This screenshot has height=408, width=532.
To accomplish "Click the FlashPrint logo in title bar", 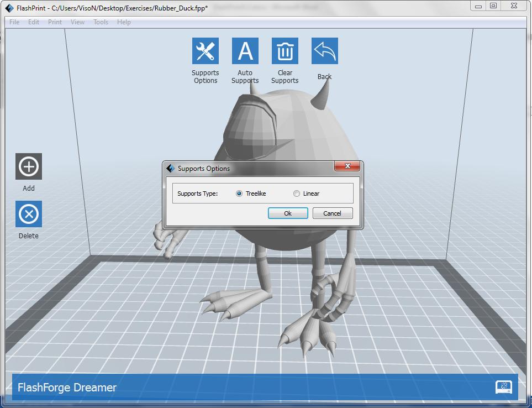I will 9,8.
